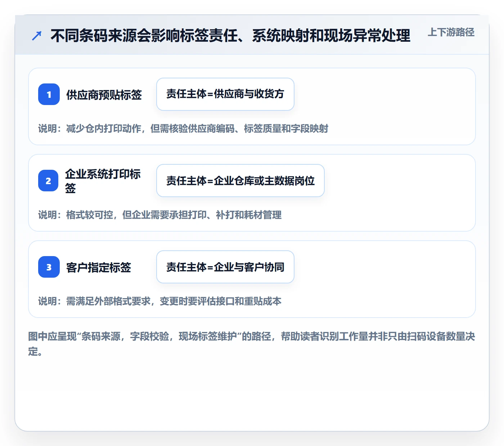The width and height of the screenshot is (504, 446).
Task: Click the number 2 step badge
Action: click(48, 181)
